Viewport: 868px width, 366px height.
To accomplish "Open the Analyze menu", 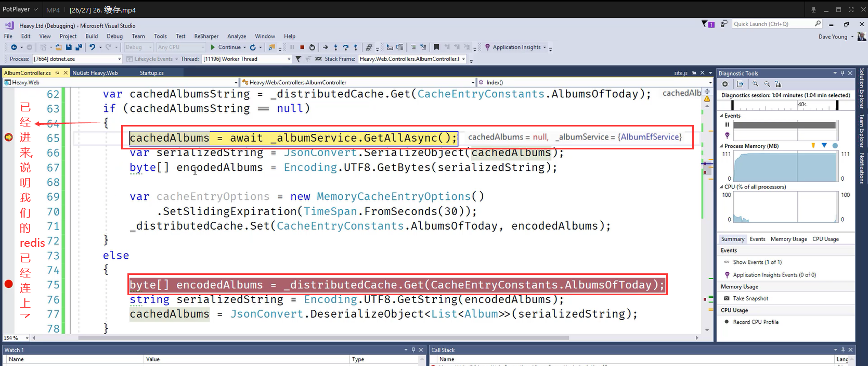I will 237,36.
